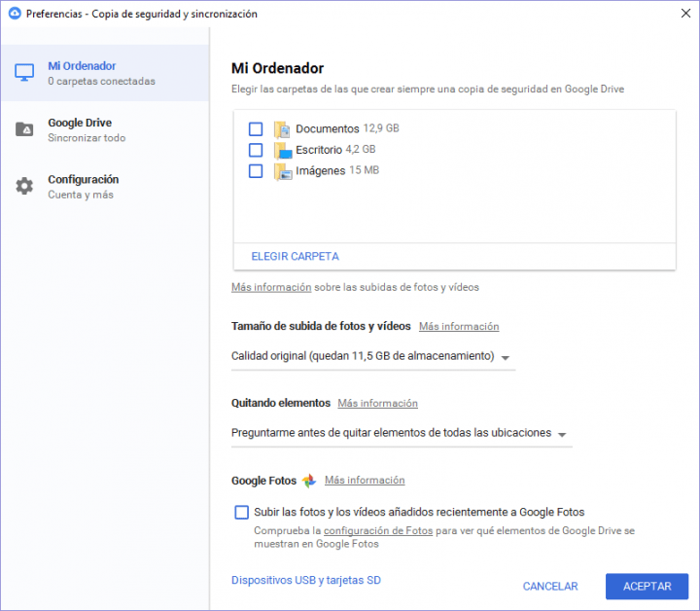Close the Preferencias window
The height and width of the screenshot is (611, 700).
pyautogui.click(x=685, y=13)
